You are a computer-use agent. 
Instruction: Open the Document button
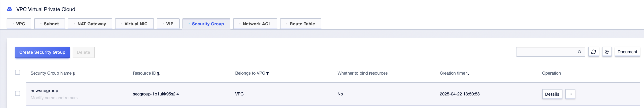627,52
